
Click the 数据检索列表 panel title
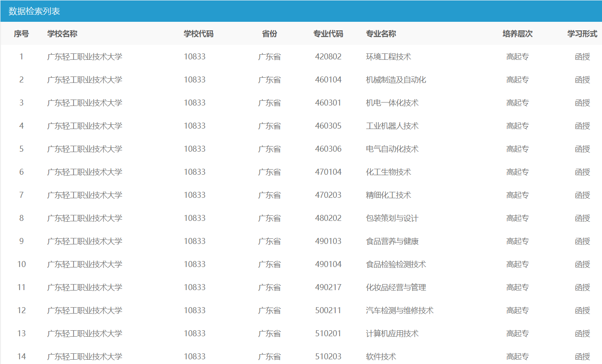pyautogui.click(x=34, y=11)
